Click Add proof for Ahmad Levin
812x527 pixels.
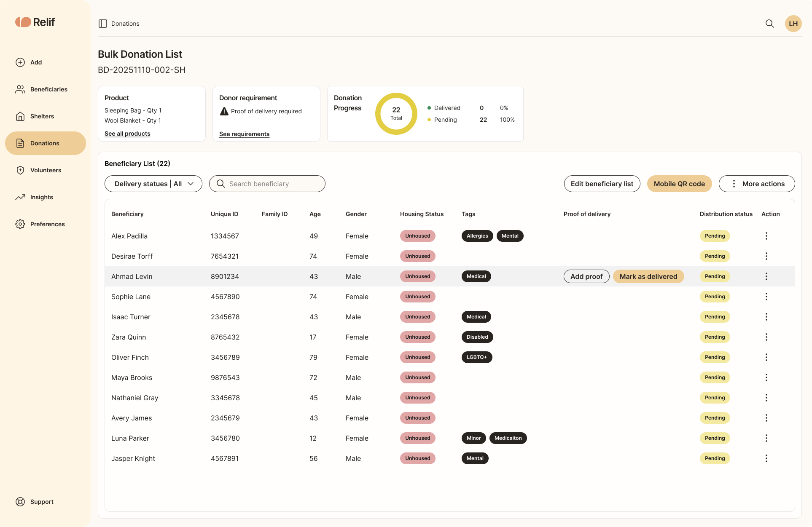pos(586,276)
